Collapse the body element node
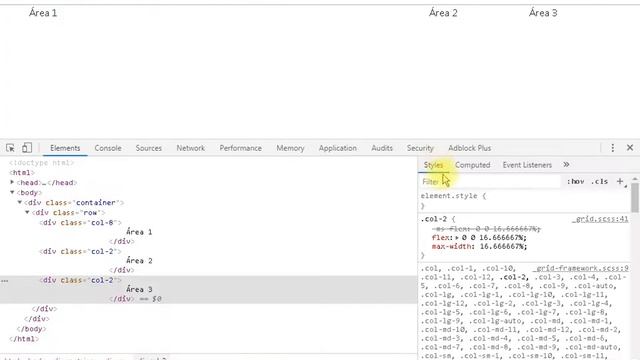This screenshot has height=360, width=640. (x=12, y=192)
